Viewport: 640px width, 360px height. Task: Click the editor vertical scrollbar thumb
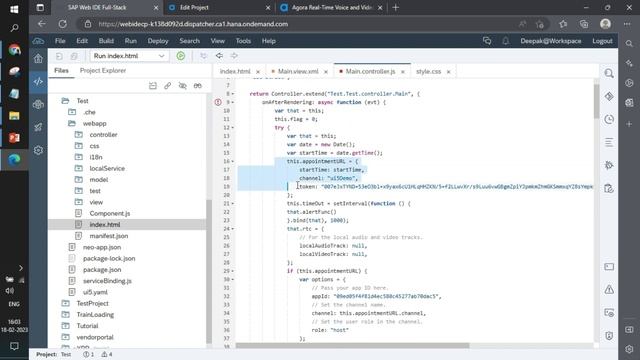click(x=597, y=101)
